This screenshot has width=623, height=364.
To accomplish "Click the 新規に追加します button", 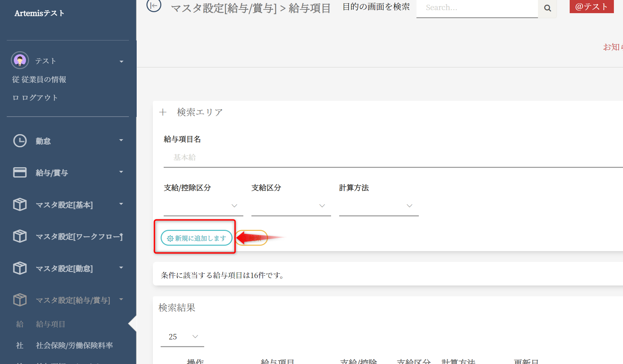I will tap(196, 238).
